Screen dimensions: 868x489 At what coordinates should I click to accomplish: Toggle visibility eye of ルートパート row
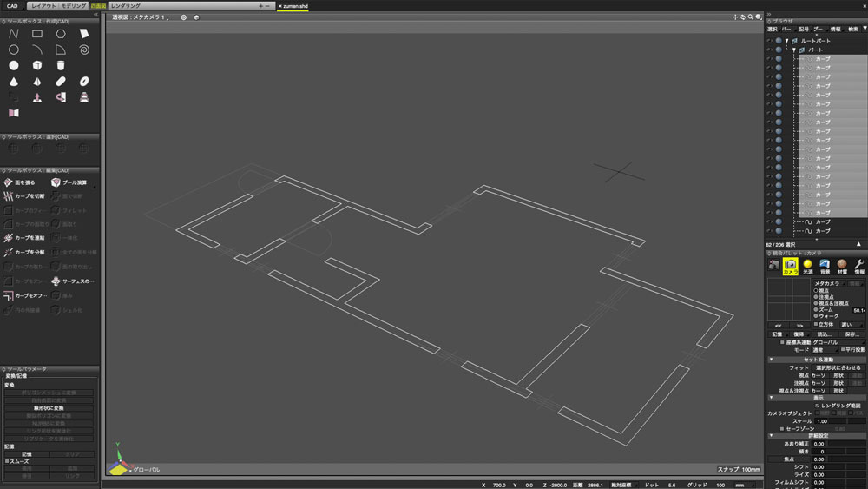click(x=769, y=41)
